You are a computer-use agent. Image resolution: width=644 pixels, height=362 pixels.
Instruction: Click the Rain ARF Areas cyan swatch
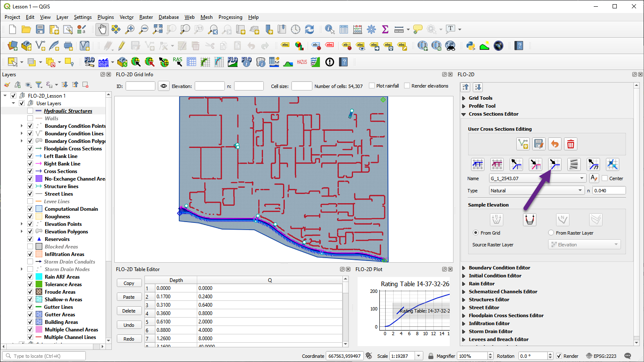click(39, 277)
